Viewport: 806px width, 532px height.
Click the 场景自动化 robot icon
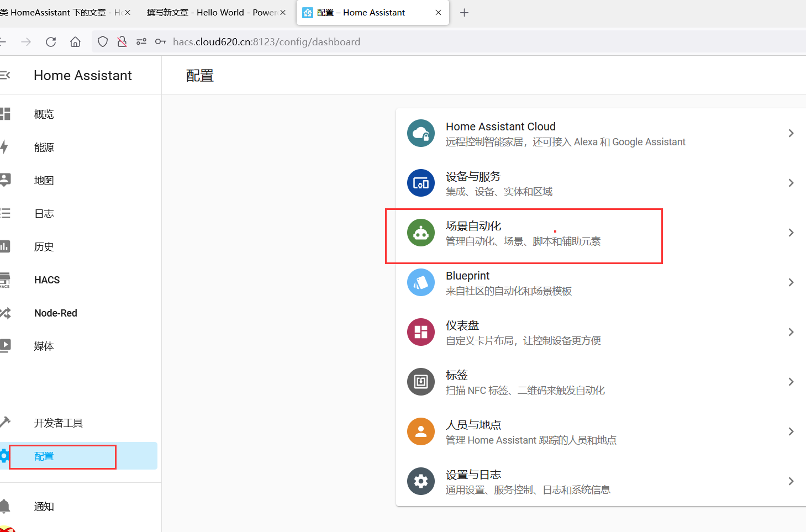(x=421, y=233)
